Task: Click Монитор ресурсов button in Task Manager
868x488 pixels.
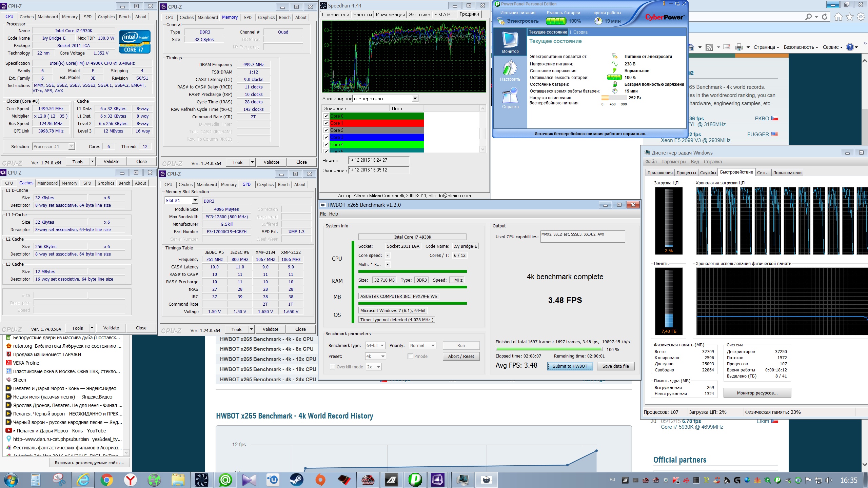Action: (757, 393)
